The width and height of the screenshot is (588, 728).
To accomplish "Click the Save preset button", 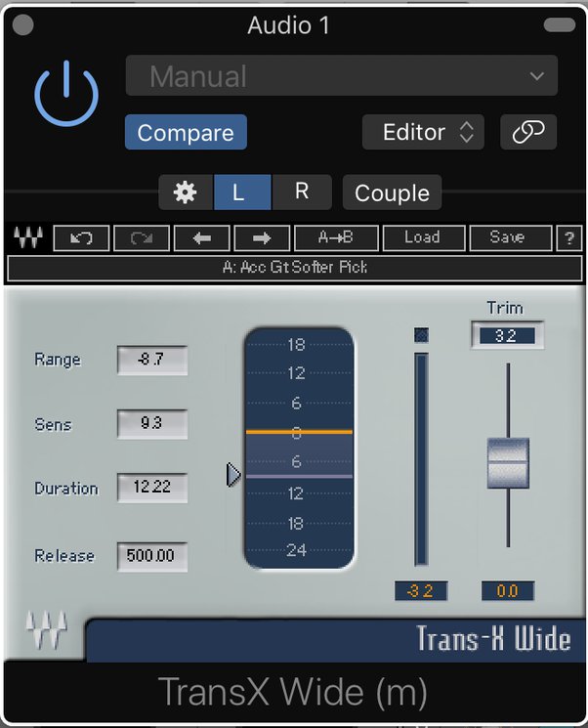I will (511, 238).
